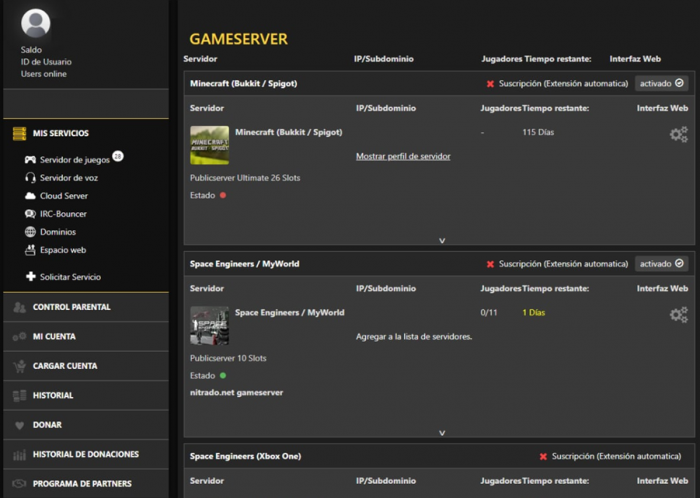The width and height of the screenshot is (700, 498).
Task: Click the yellow 1 Días remaining time
Action: tap(533, 312)
